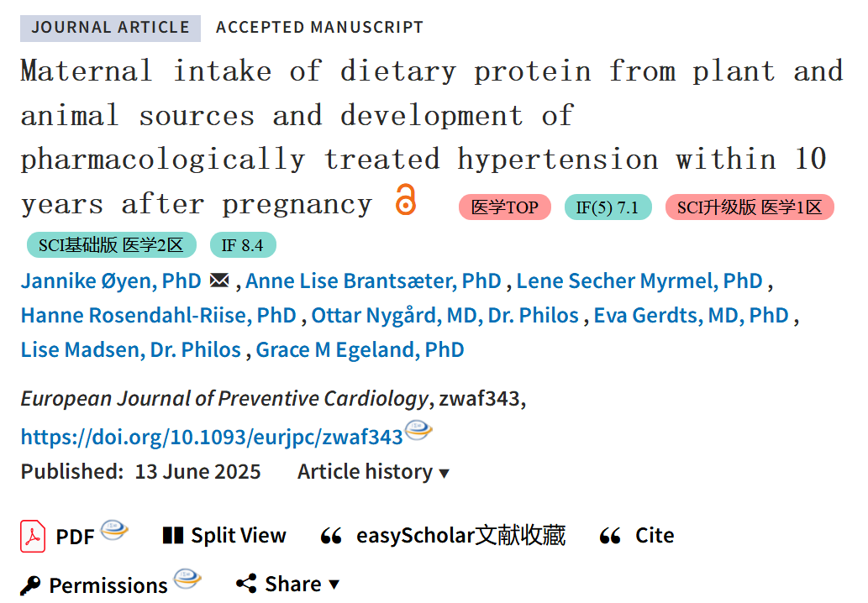Open the article DOI link
The image size is (868, 603).
(212, 437)
